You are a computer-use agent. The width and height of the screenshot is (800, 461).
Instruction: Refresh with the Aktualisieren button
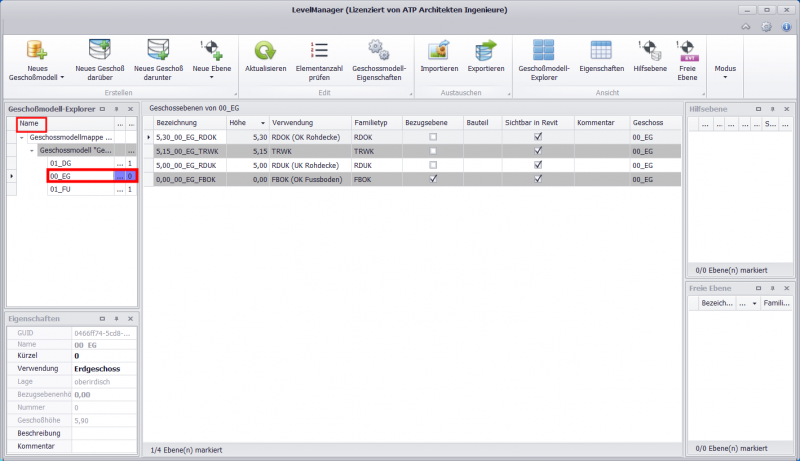265,56
